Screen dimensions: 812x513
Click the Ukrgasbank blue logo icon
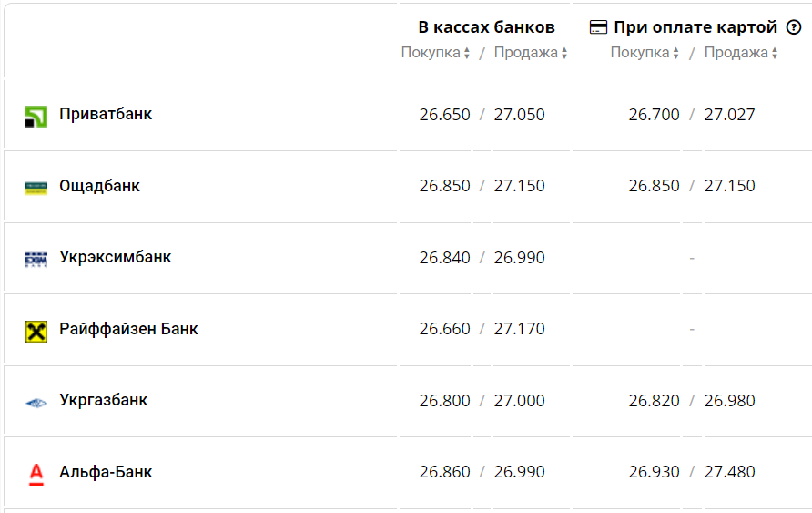click(x=36, y=403)
